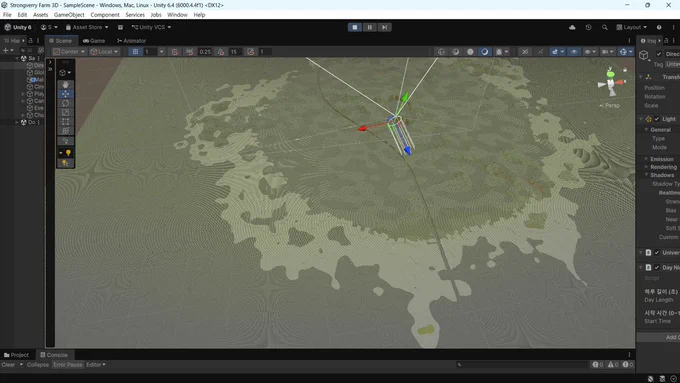Expand the Rendering section
This screenshot has width=680, height=383.
646,167
